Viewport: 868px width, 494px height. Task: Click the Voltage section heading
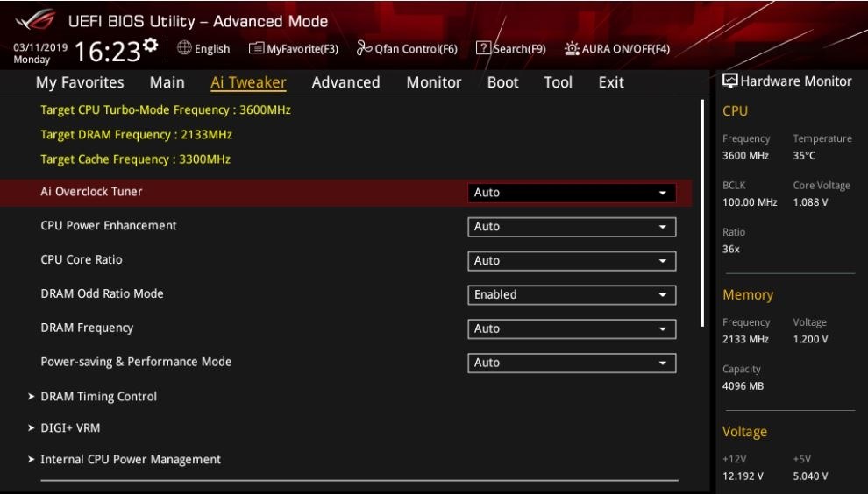tap(744, 432)
